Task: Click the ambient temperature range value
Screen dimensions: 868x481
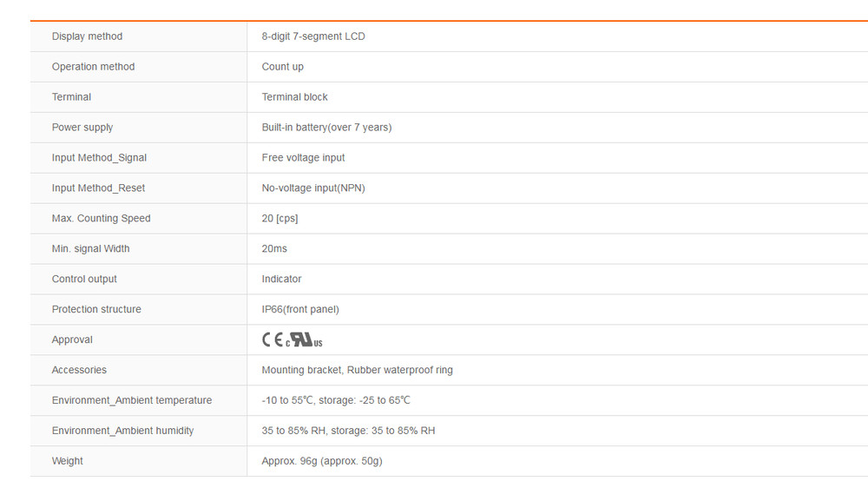Action: [335, 401]
